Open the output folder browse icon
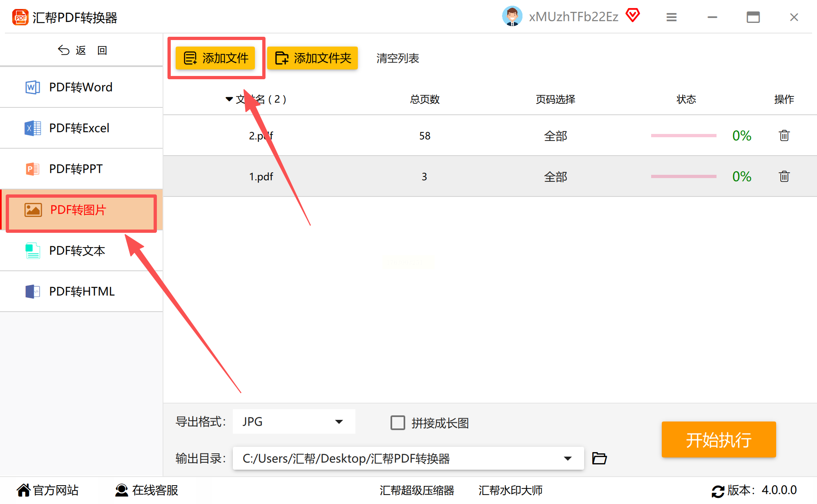The height and width of the screenshot is (504, 817). click(x=599, y=458)
